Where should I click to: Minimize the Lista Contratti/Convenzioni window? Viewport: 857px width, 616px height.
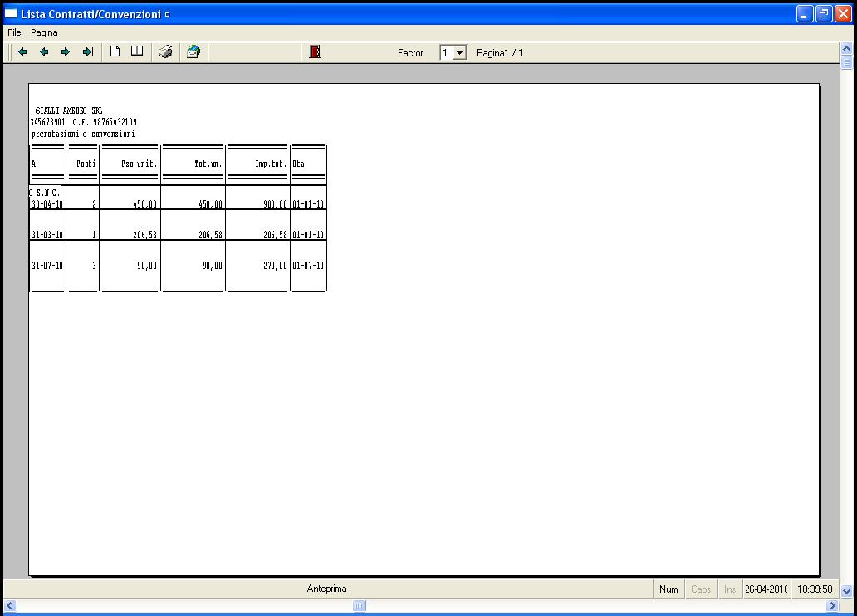click(x=805, y=13)
